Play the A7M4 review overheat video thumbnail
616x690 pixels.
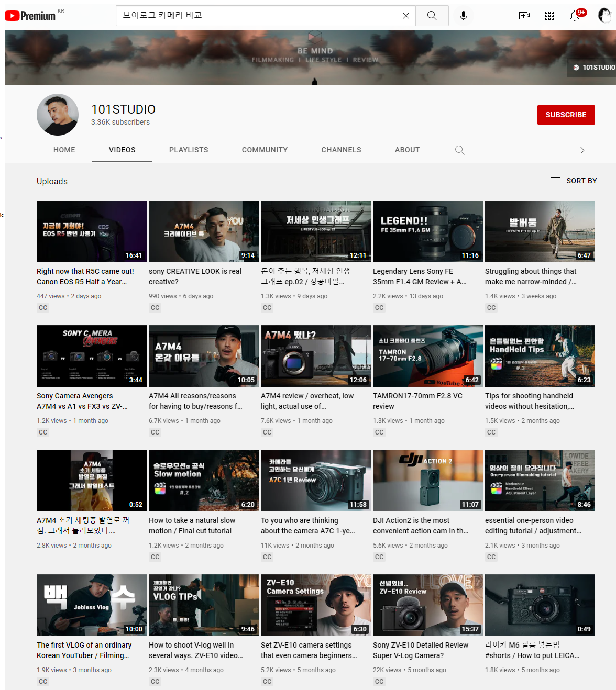[x=316, y=356]
